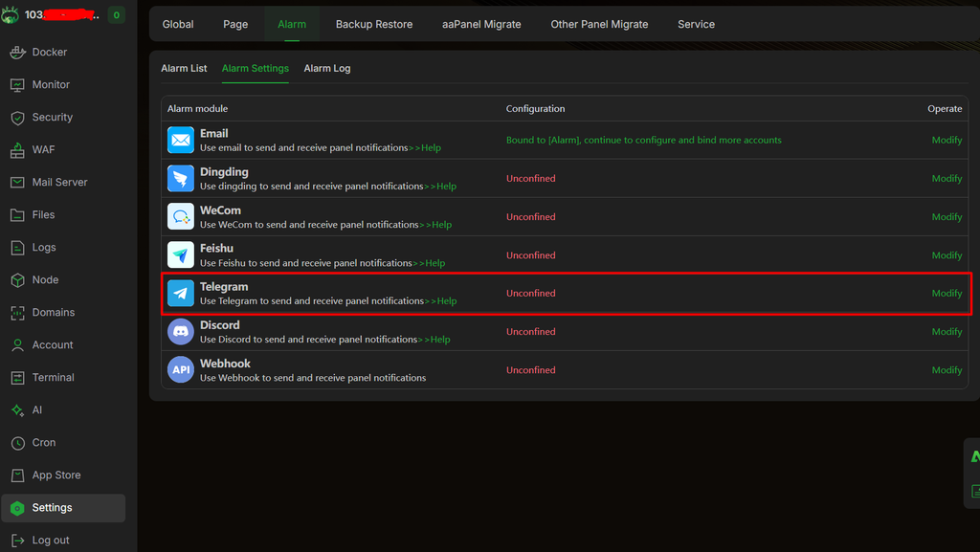The image size is (980, 552).
Task: Modify the Email alarm configuration
Action: tap(947, 140)
